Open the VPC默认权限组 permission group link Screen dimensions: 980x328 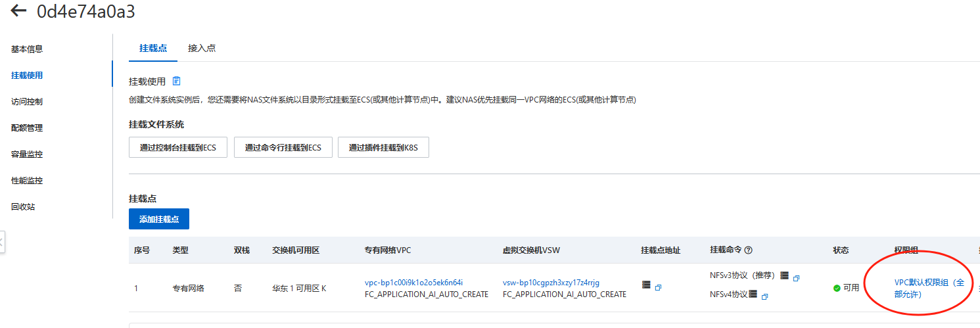[x=929, y=289]
